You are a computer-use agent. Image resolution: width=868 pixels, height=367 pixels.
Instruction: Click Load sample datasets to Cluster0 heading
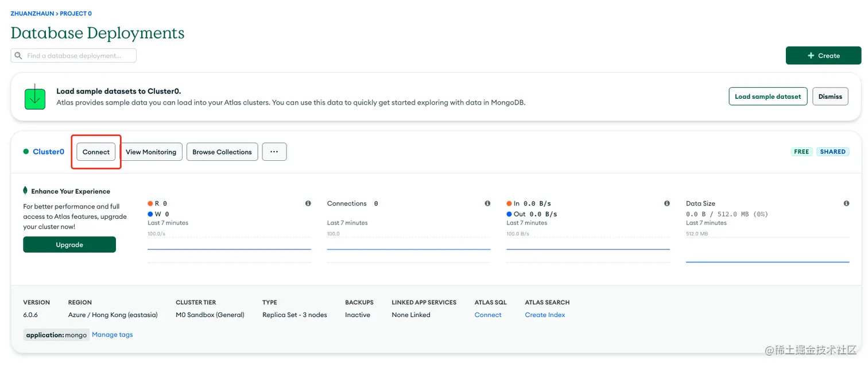click(119, 91)
